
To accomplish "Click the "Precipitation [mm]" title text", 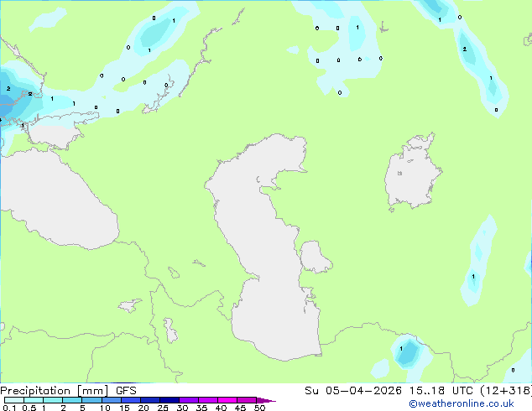I will (x=54, y=391).
